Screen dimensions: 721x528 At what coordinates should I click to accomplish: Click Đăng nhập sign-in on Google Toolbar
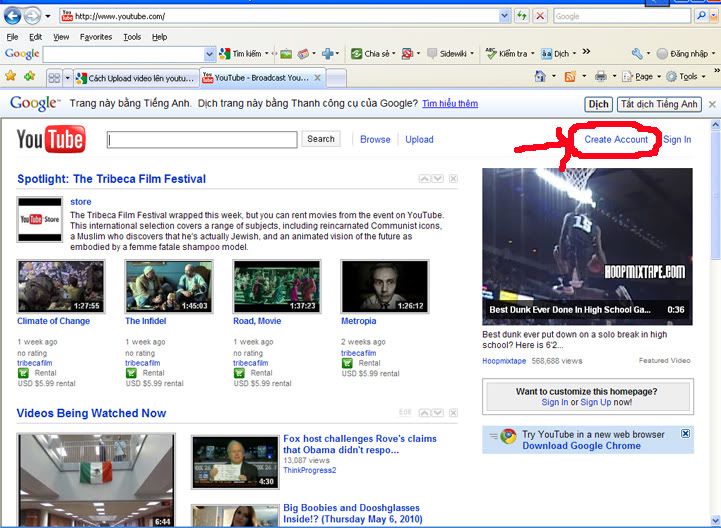[683, 54]
